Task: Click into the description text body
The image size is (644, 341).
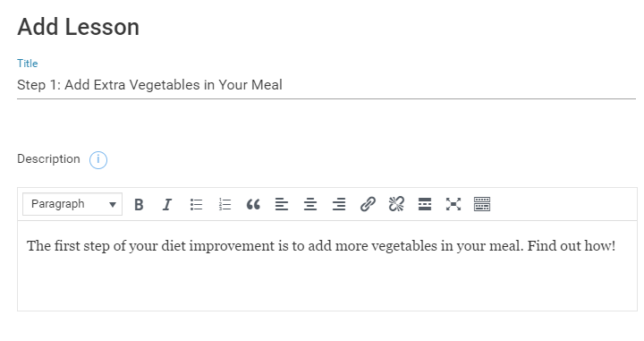Action: [x=327, y=266]
